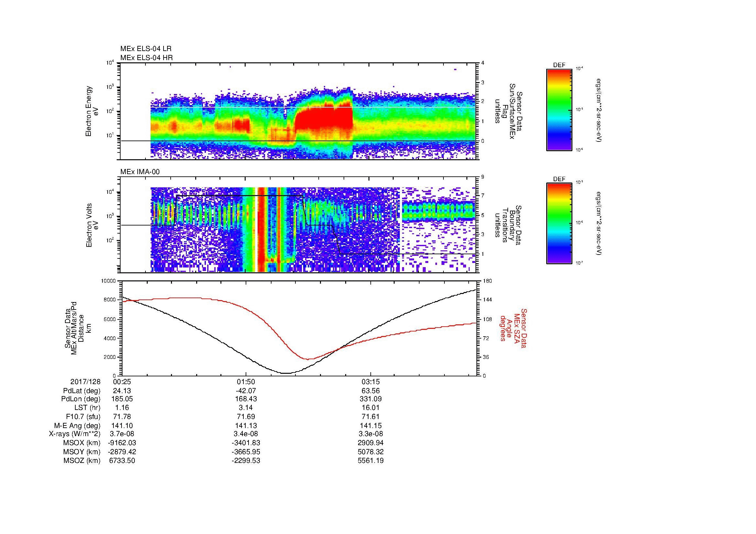Click the PdLon value '185.05'

point(122,399)
